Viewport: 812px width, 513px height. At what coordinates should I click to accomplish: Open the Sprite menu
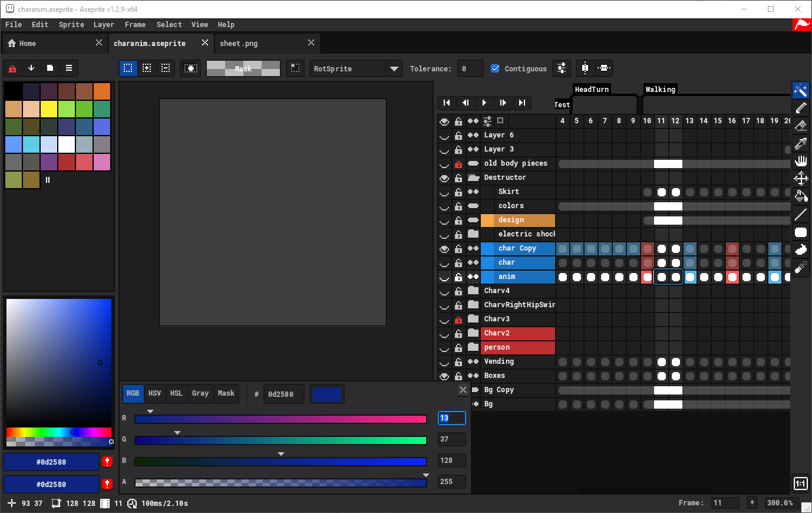tap(71, 25)
